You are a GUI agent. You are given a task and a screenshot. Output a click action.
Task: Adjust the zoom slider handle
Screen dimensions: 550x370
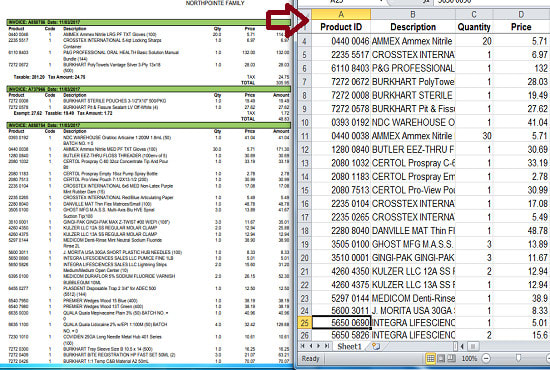click(518, 358)
